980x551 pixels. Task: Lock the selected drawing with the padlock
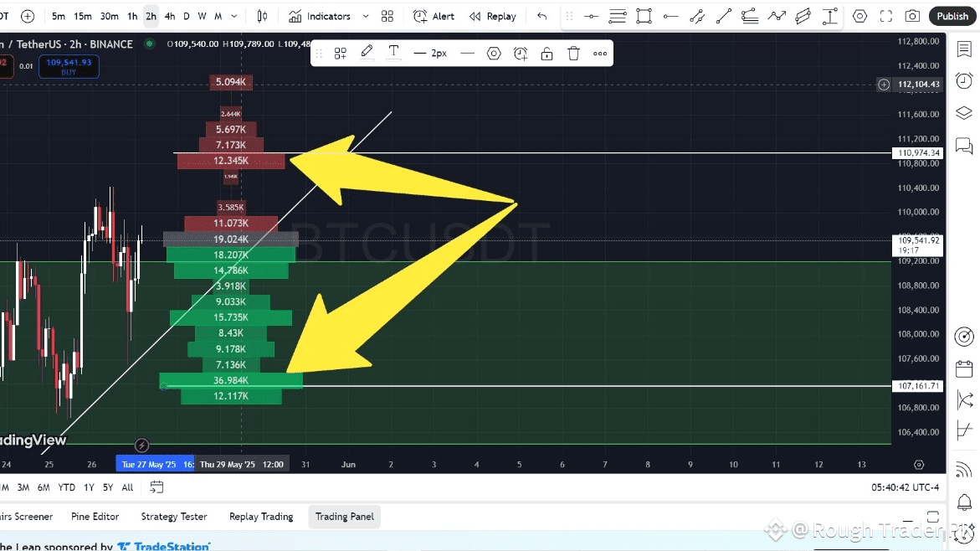pyautogui.click(x=546, y=52)
